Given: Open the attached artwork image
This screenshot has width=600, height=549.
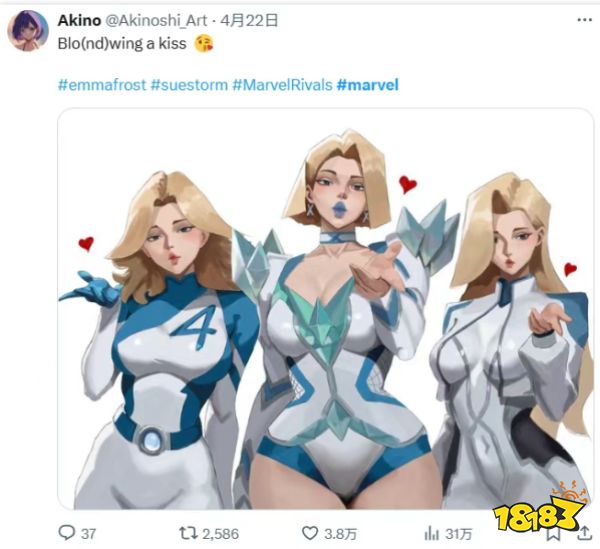Looking at the screenshot, I should coord(326,309).
